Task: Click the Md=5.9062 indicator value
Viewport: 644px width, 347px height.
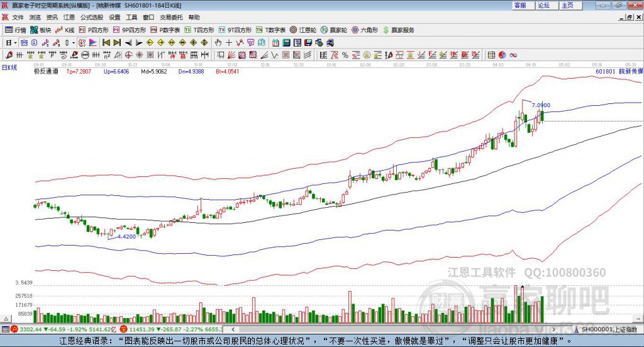Action: [154, 71]
